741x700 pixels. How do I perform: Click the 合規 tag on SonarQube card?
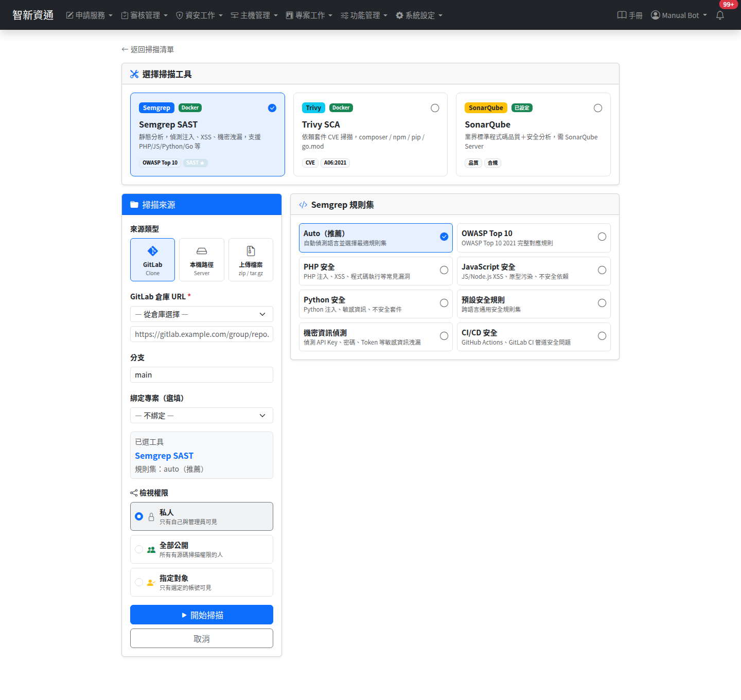click(493, 163)
